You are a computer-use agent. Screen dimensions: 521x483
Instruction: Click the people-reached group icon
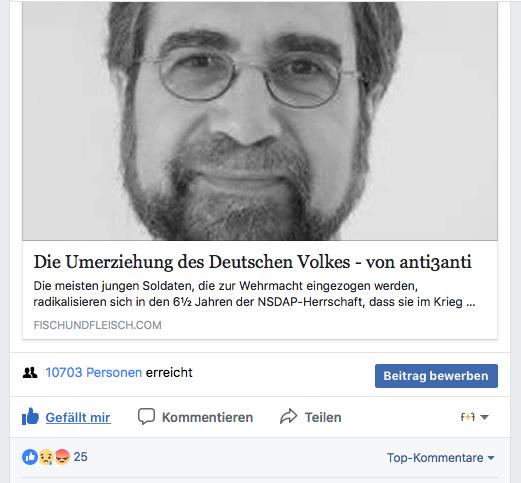30,372
